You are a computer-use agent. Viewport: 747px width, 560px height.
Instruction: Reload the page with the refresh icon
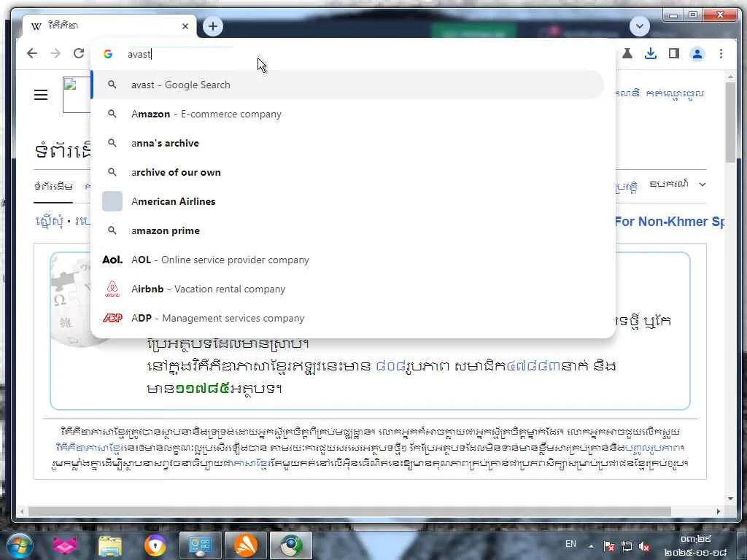(79, 53)
